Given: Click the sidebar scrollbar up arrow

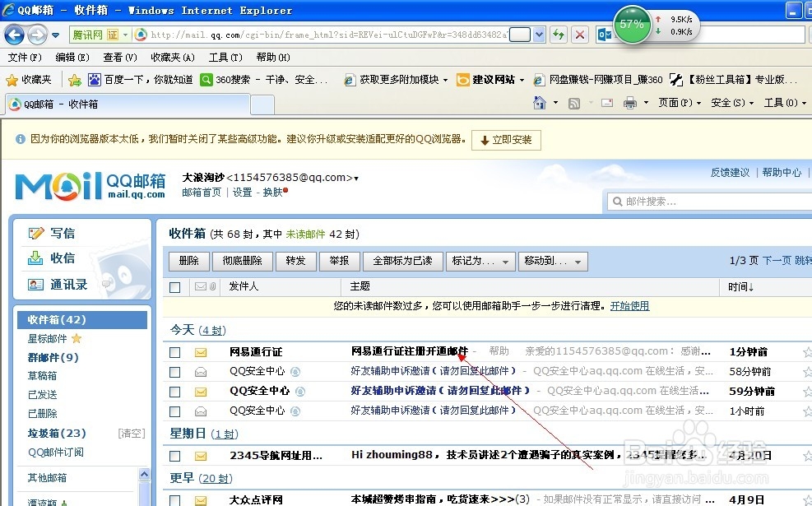Looking at the screenshot, I should (145, 475).
